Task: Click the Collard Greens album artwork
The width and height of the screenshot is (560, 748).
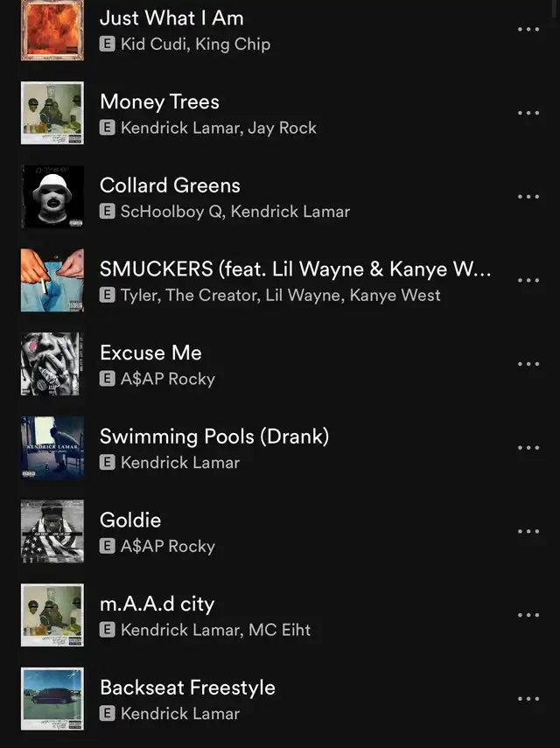Action: 52,197
